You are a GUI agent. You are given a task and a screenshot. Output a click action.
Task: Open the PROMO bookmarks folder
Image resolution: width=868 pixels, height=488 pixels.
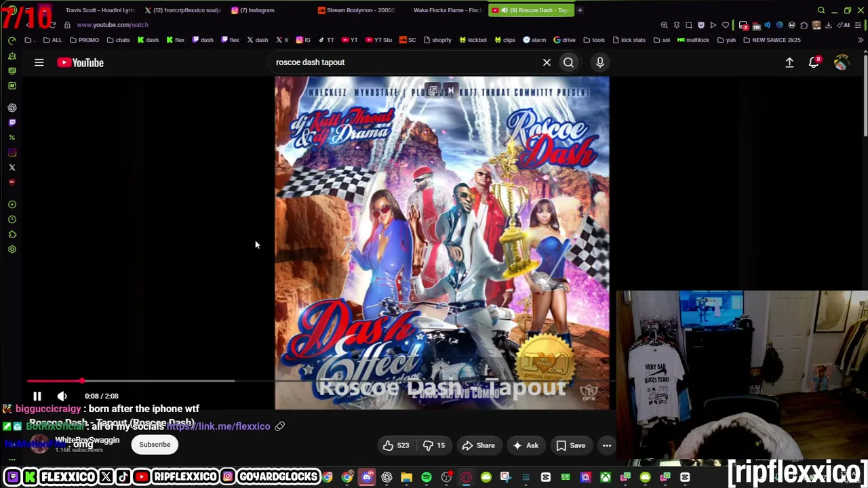coord(85,40)
